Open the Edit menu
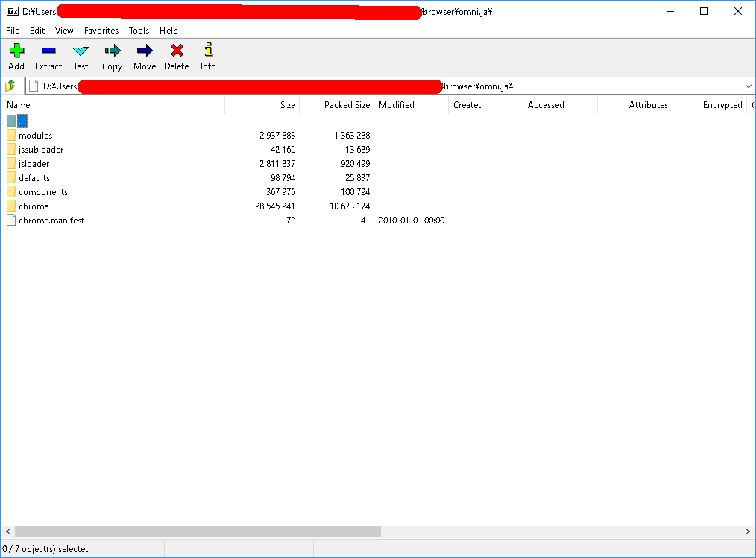Screen dimensions: 756x558 37,31
